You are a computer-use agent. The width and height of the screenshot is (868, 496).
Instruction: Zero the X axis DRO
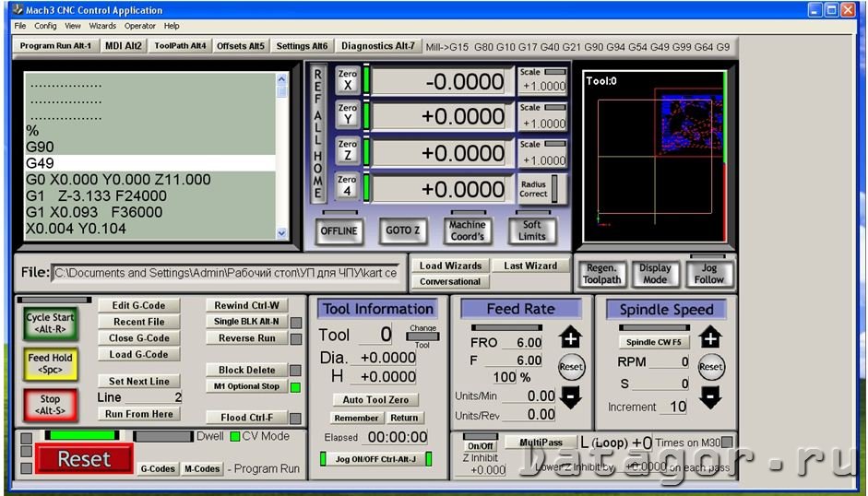(348, 79)
